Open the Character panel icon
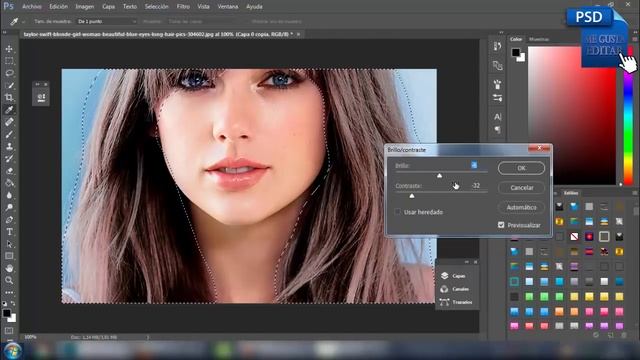Image resolution: width=640 pixels, height=360 pixels. point(497,117)
